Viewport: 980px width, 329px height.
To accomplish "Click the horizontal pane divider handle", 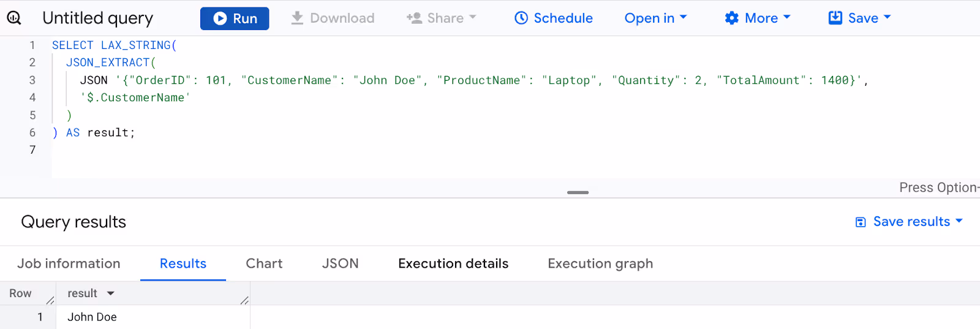I will 578,192.
